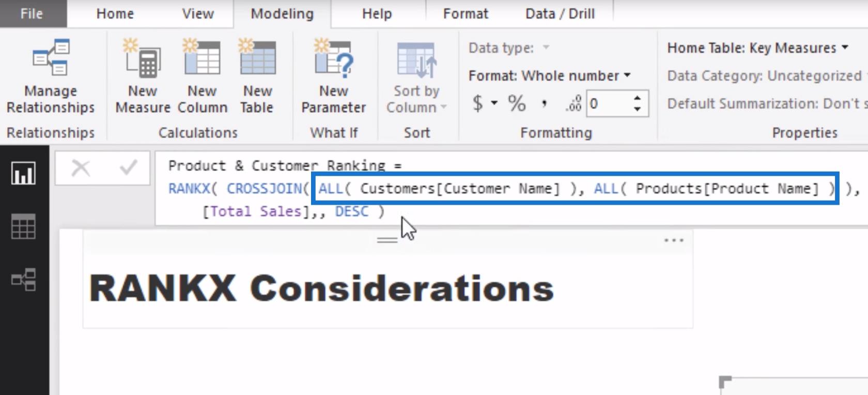This screenshot has height=395, width=868.
Task: Open the Data type dropdown
Action: click(509, 48)
